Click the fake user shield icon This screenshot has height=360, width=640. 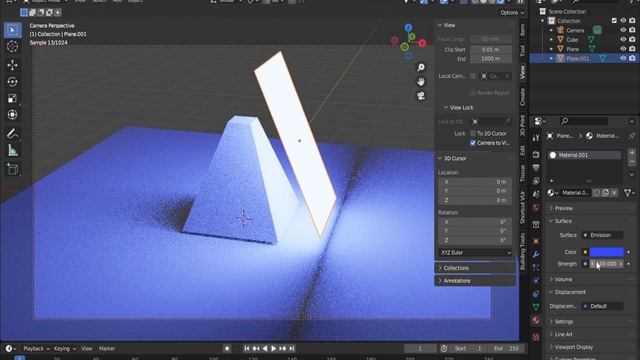597,193
